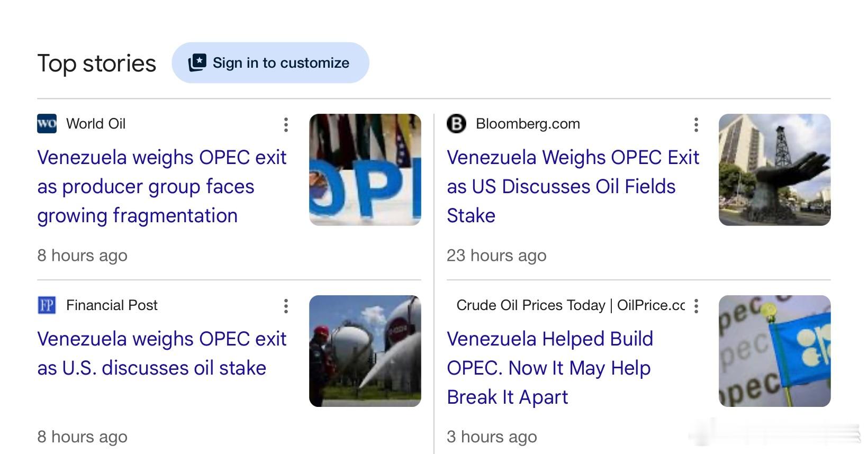The width and height of the screenshot is (868, 454).
Task: Click the oil storage tanks thumbnail
Action: coord(365,351)
